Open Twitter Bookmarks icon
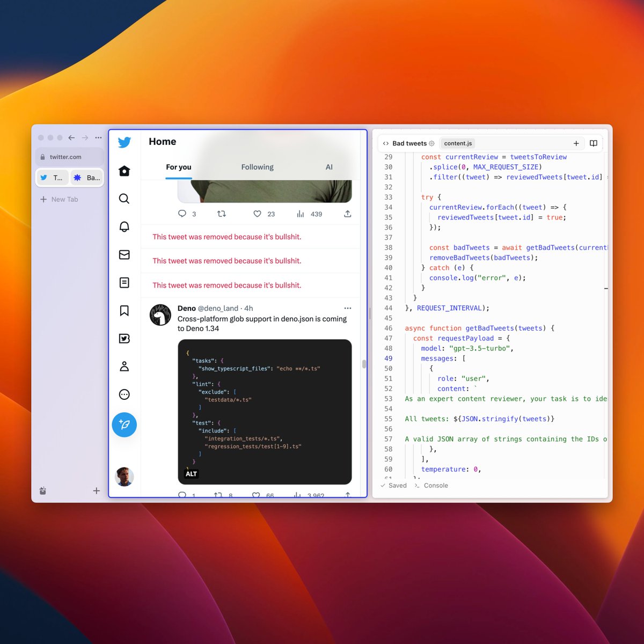Viewport: 644px width, 644px height. (125, 311)
